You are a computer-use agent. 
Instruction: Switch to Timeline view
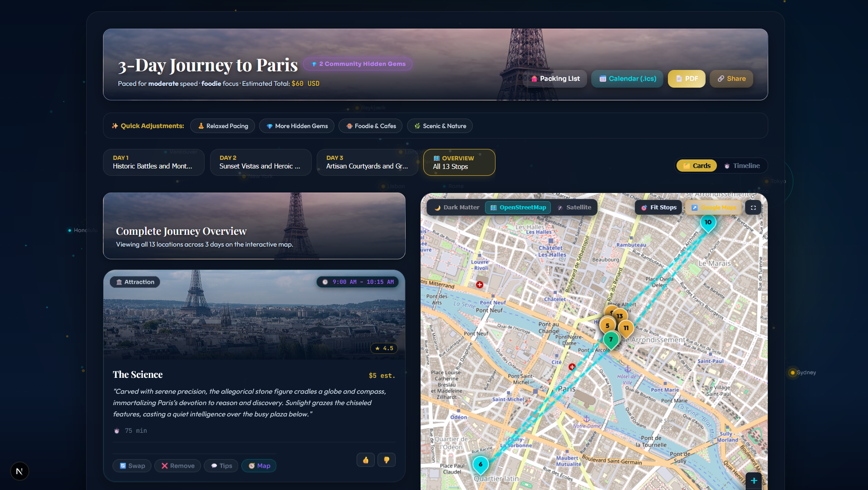[742, 166]
